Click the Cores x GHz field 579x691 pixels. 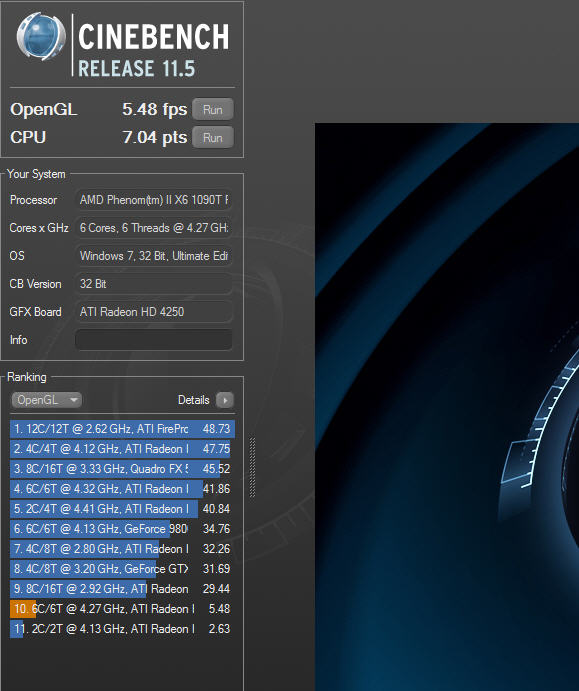coord(153,228)
